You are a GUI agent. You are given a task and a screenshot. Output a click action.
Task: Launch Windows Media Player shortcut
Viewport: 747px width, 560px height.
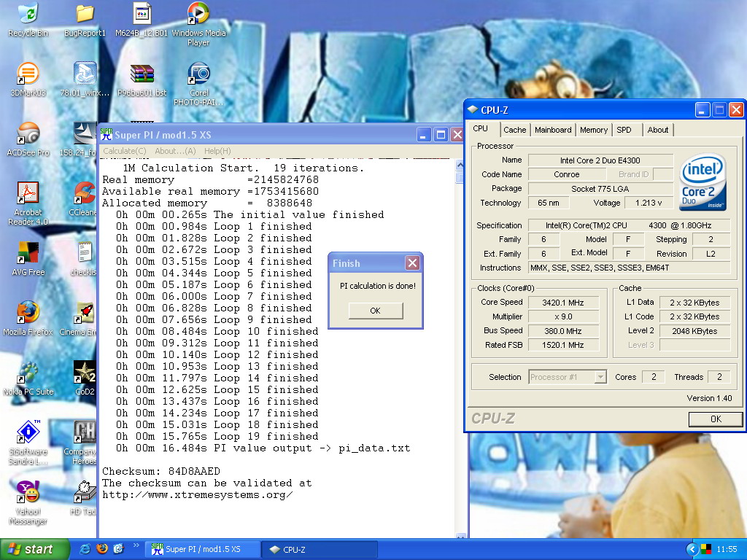(x=198, y=24)
